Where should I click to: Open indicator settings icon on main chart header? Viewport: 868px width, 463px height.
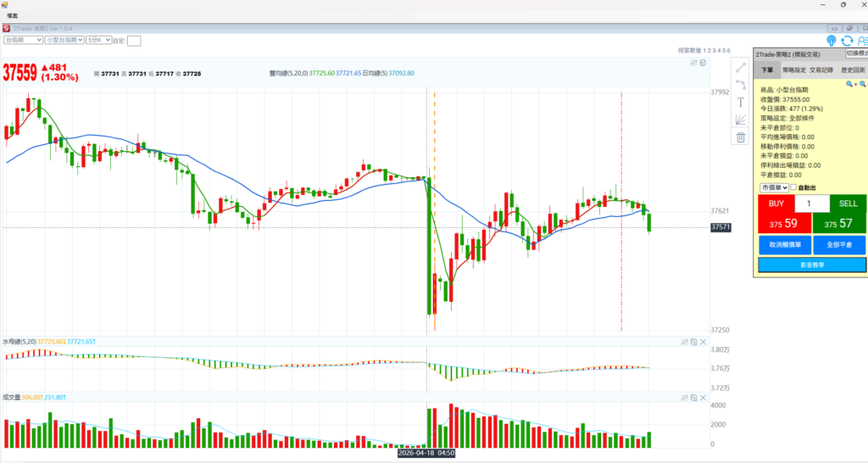pyautogui.click(x=693, y=63)
